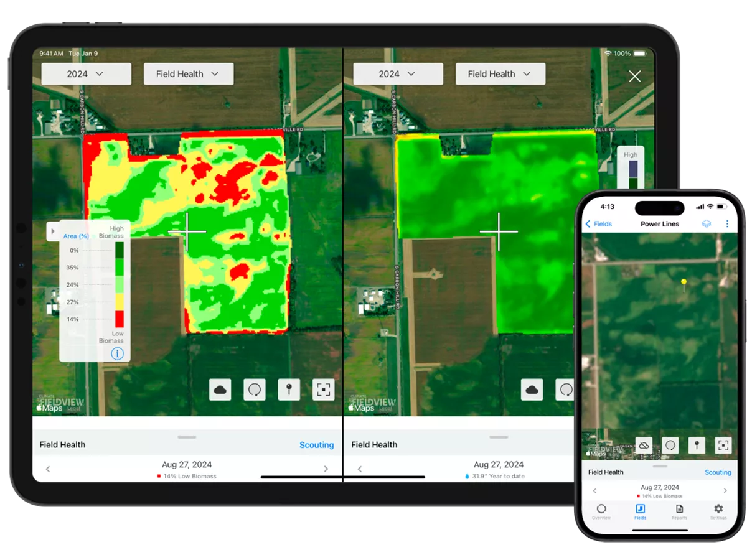This screenshot has width=747, height=560.
Task: Open the 2024 year dropdown in left iPad pane
Action: tap(86, 73)
